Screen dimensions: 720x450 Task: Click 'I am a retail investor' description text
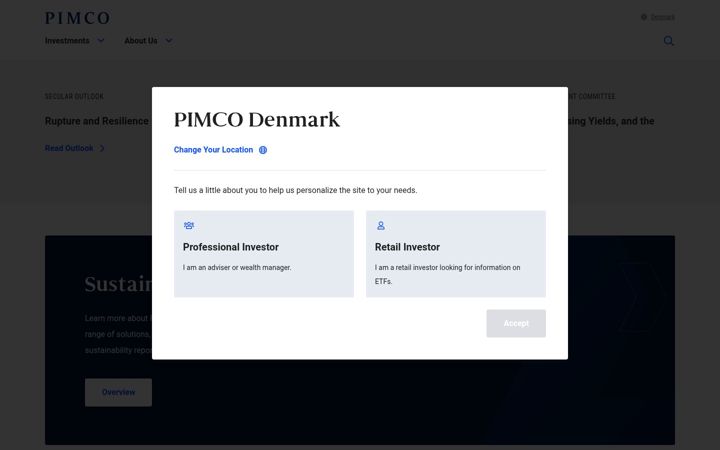pyautogui.click(x=447, y=274)
